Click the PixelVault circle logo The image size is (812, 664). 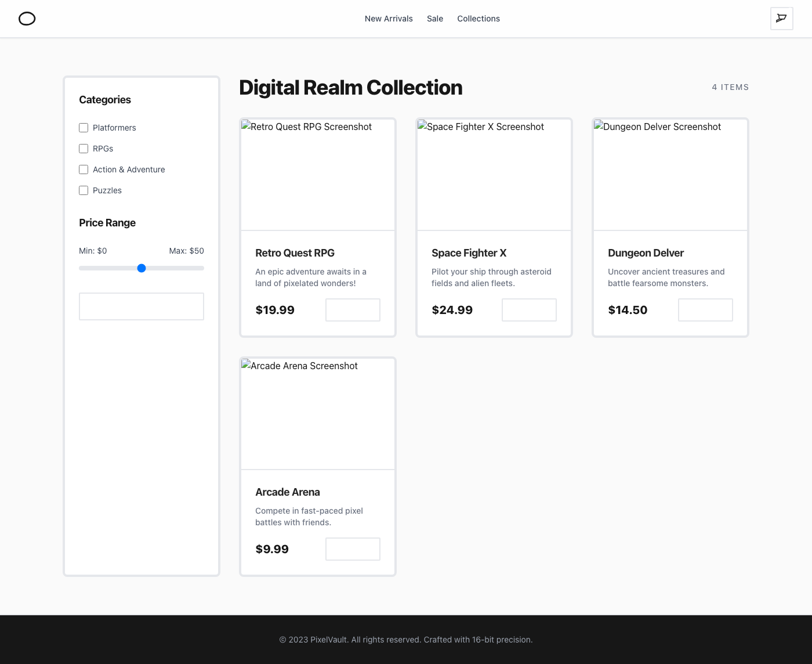pos(27,19)
